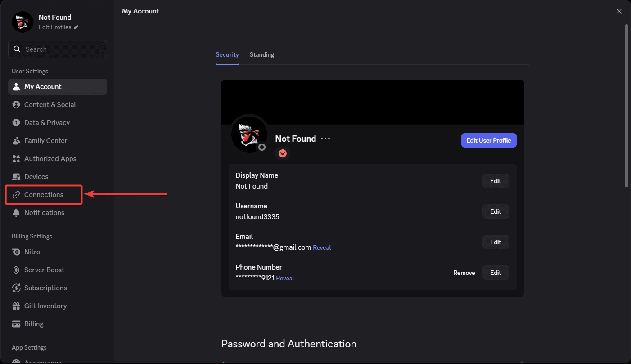Click the status indicator on the profile avatar
This screenshot has width=631, height=364.
(x=261, y=147)
